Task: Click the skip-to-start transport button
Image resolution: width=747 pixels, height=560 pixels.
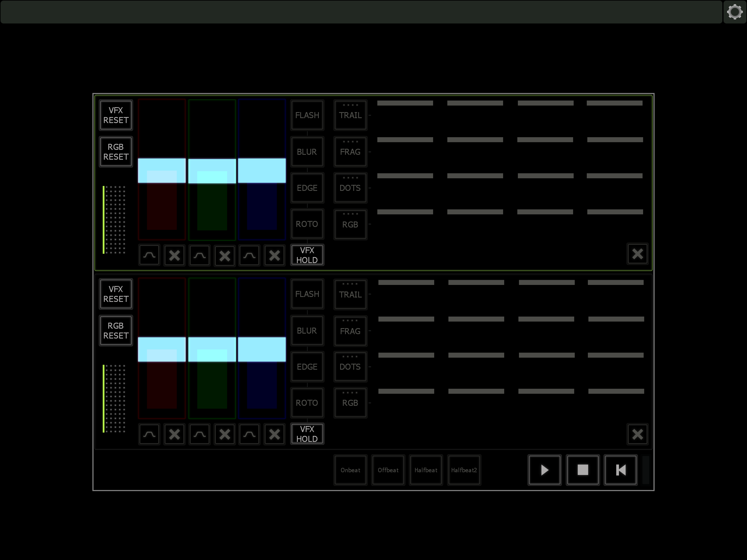Action: coord(620,470)
